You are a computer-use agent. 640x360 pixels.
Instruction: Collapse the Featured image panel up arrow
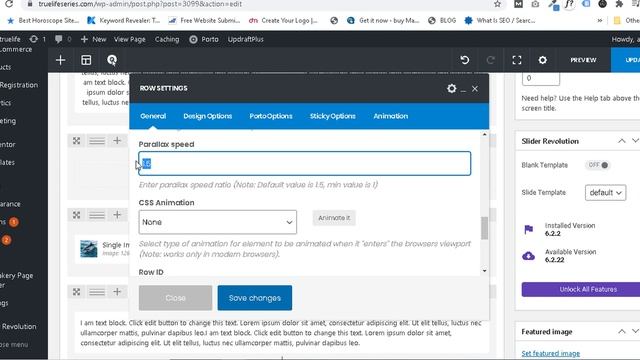[x=622, y=331]
